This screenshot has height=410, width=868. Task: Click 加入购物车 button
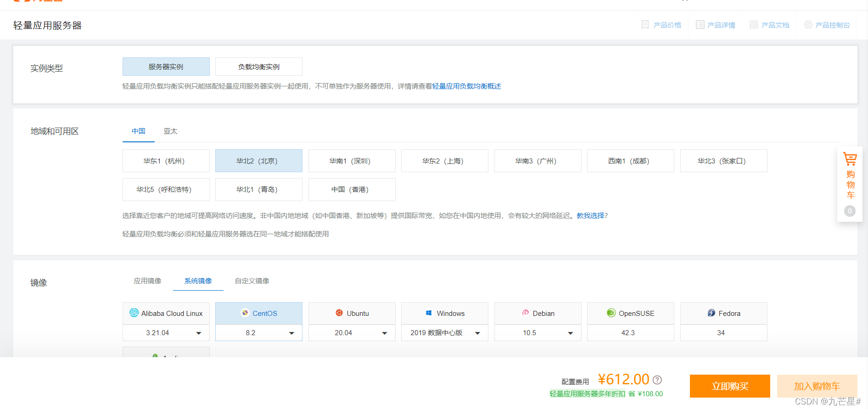(x=817, y=386)
